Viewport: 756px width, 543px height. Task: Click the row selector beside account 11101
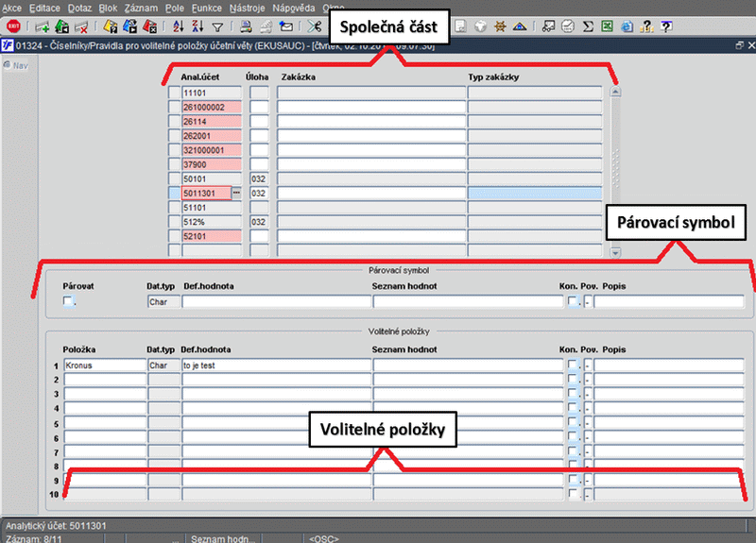coord(174,93)
